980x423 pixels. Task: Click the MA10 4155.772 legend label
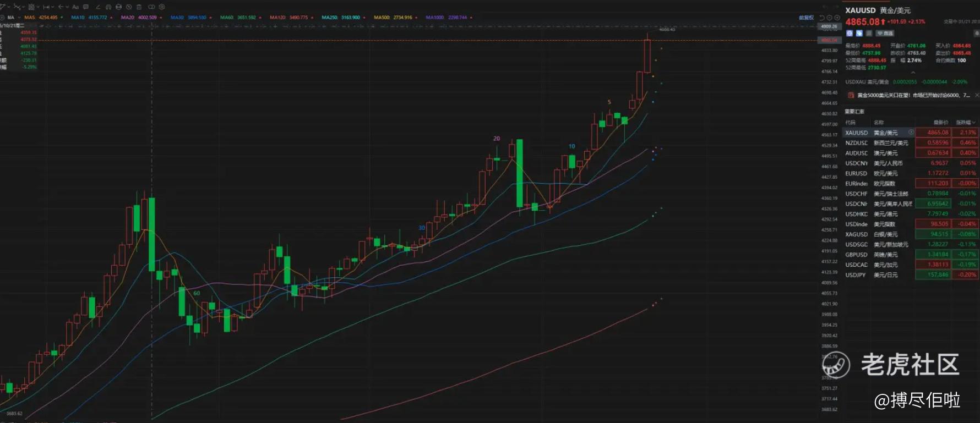[x=89, y=18]
